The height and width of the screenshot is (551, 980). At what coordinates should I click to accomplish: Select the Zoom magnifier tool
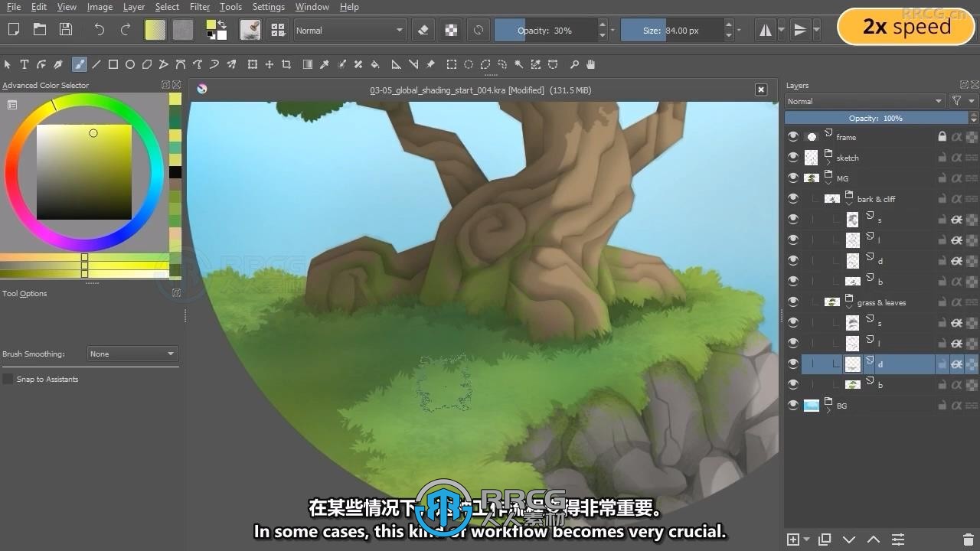pos(574,64)
